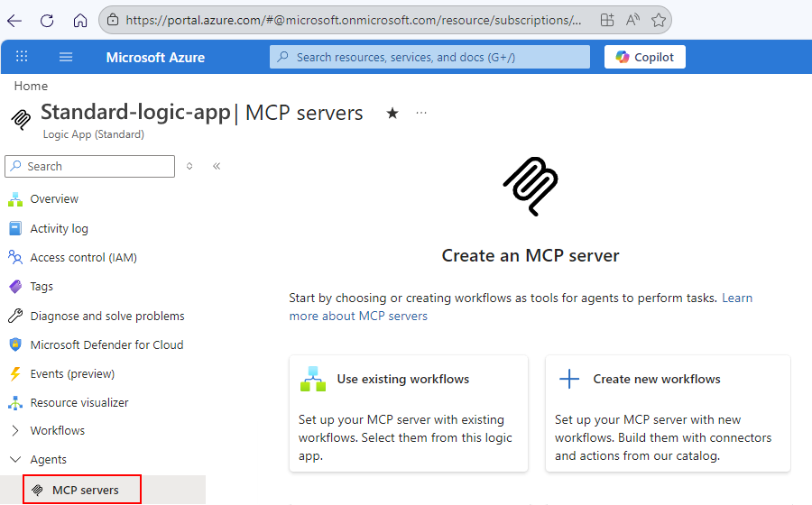Click the browser address bar URL
The image size is (812, 505).
point(353,20)
